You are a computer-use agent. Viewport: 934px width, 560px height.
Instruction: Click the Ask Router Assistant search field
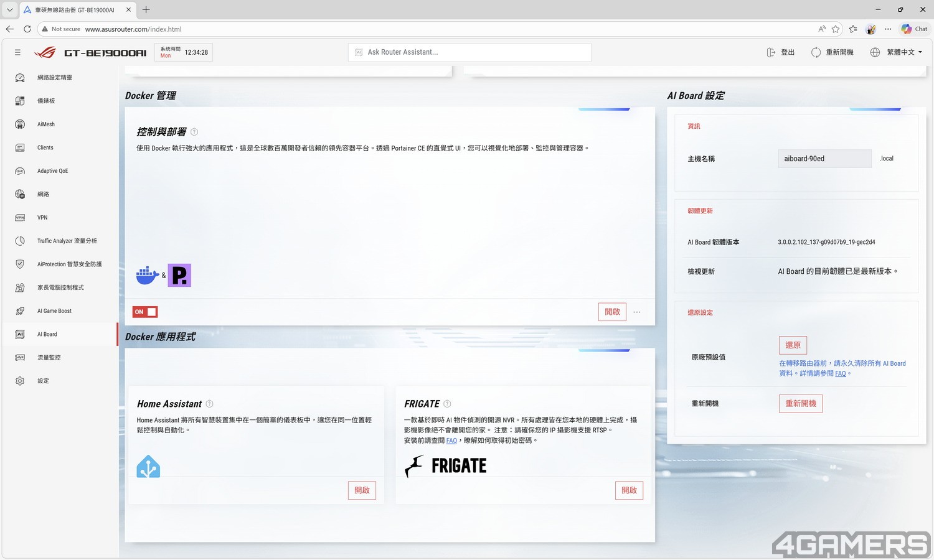point(469,52)
